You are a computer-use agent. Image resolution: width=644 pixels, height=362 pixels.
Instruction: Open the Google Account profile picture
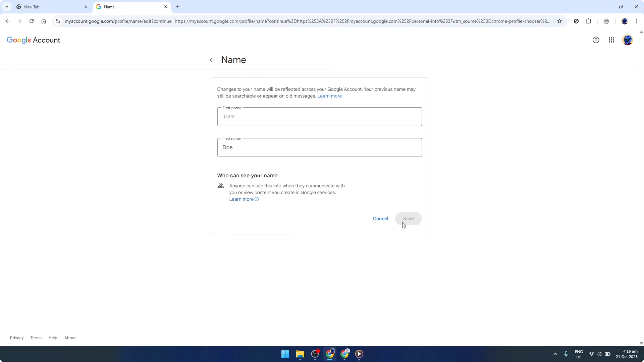[628, 40]
